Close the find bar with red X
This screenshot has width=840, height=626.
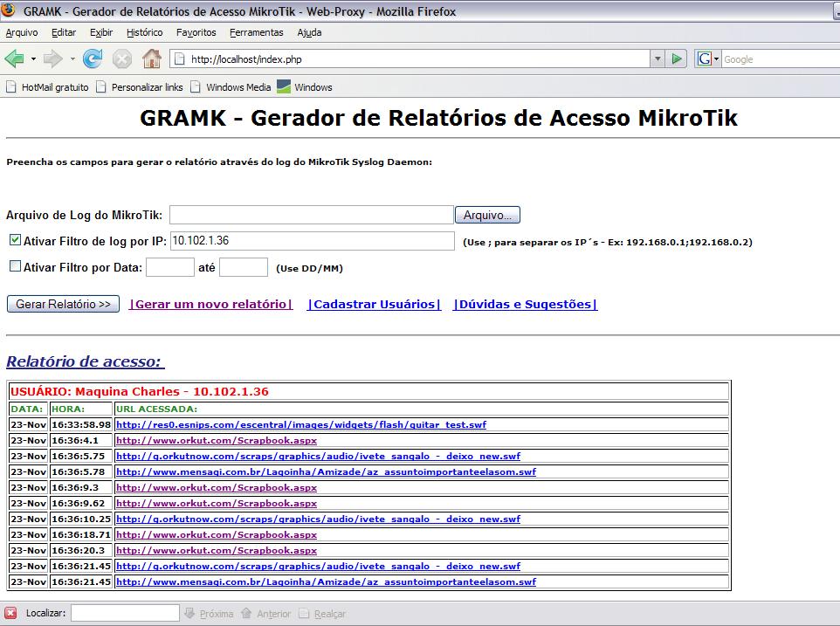tap(10, 613)
